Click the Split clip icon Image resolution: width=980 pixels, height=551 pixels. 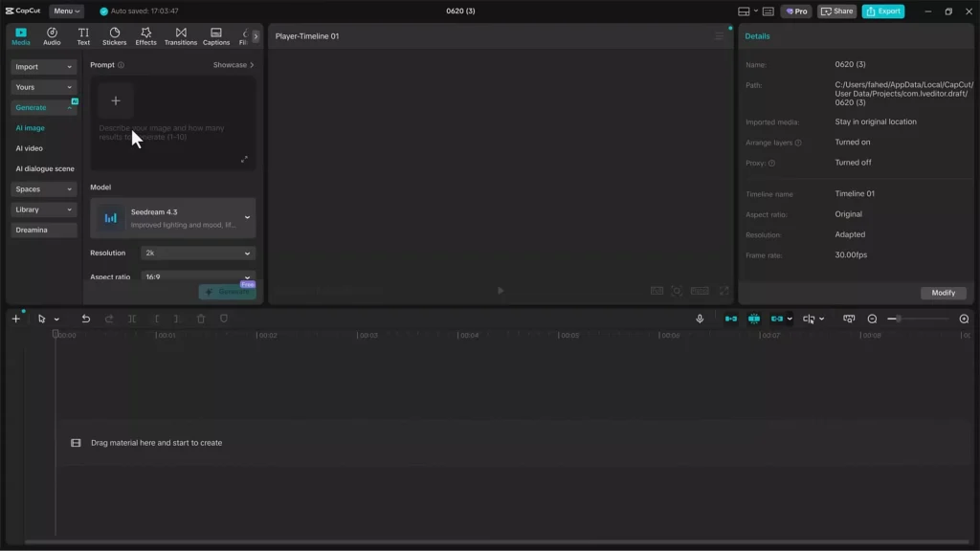point(132,319)
